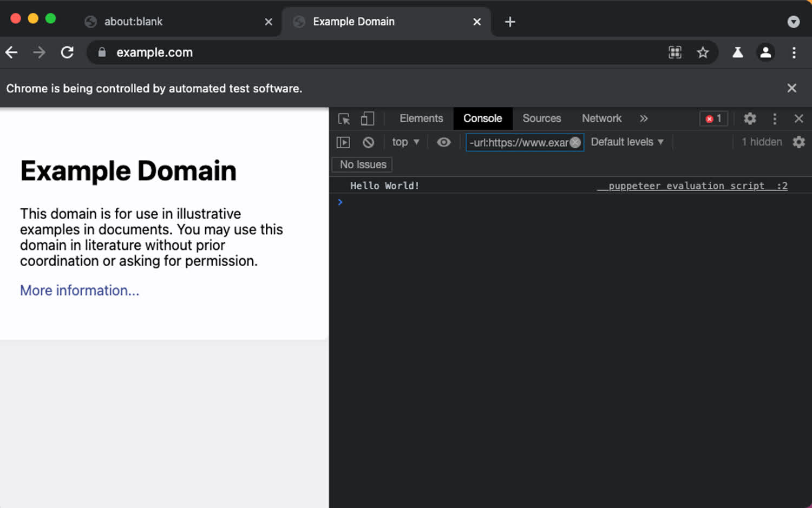
Task: Open the DevTools customize three-dot menu
Action: (775, 118)
